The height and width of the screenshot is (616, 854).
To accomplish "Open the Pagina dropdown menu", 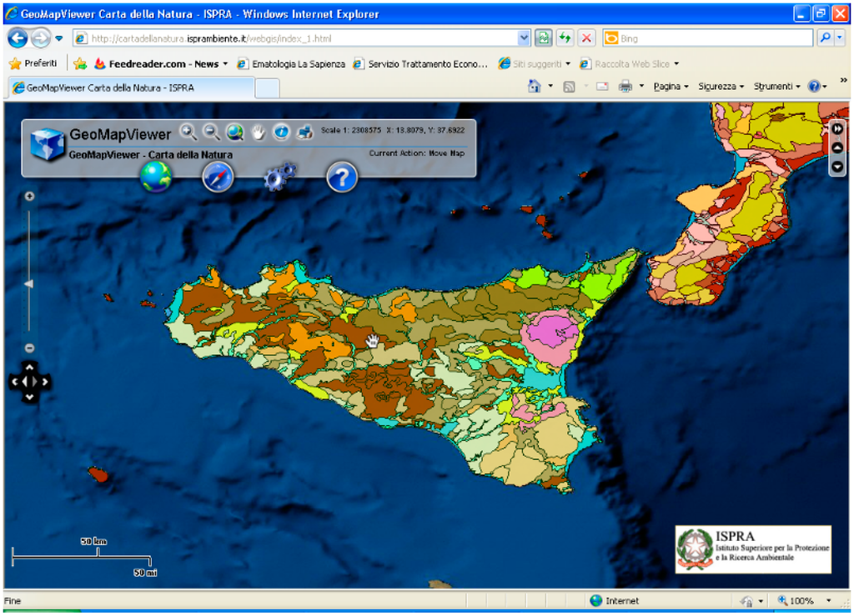I will click(x=671, y=87).
